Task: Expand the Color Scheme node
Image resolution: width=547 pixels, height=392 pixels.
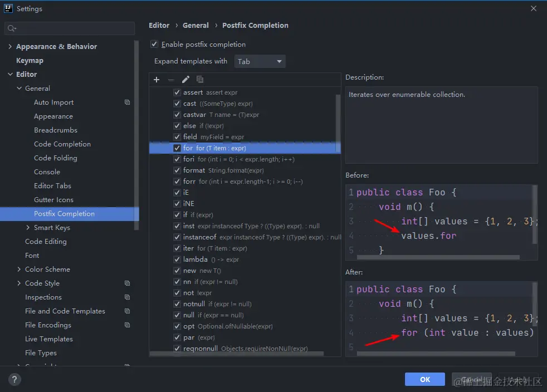Action: 19,269
